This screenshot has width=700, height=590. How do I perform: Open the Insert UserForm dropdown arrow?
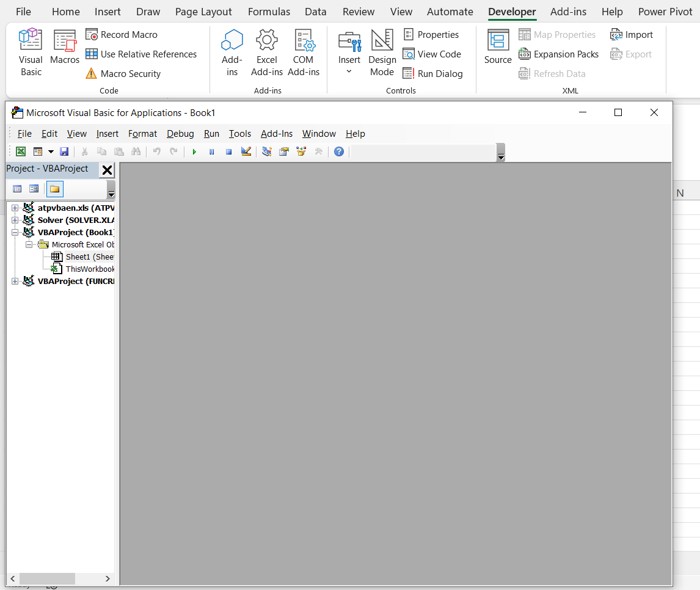coord(51,153)
